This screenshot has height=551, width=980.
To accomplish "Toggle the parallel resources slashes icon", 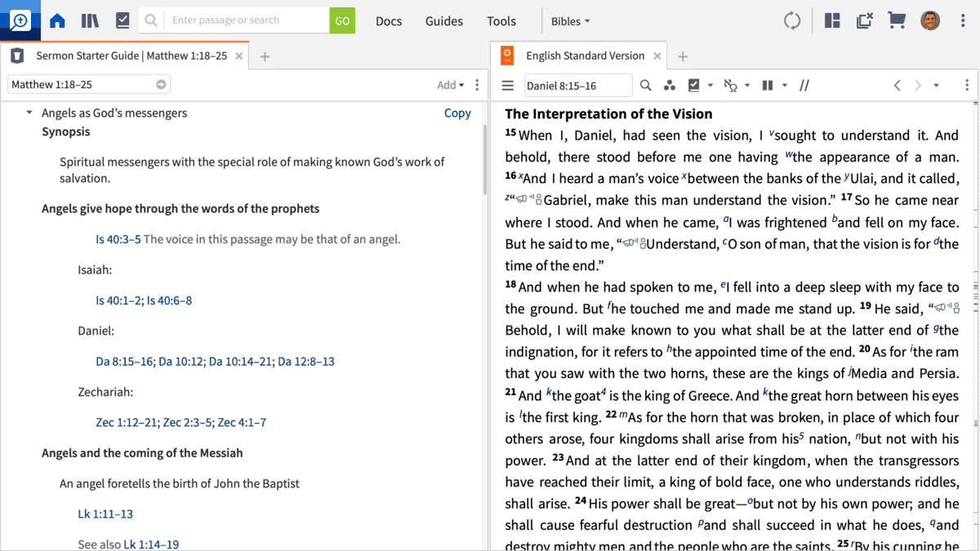I will [804, 86].
